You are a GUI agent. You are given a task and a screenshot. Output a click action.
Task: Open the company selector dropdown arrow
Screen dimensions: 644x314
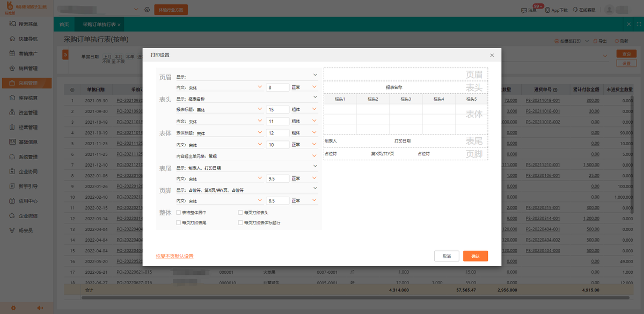(136, 10)
